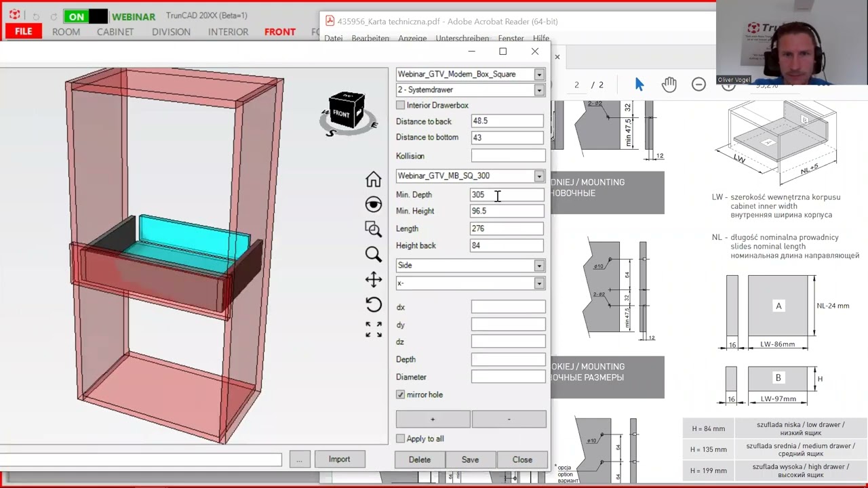Image resolution: width=868 pixels, height=488 pixels.
Task: Click the Save button
Action: (x=470, y=460)
